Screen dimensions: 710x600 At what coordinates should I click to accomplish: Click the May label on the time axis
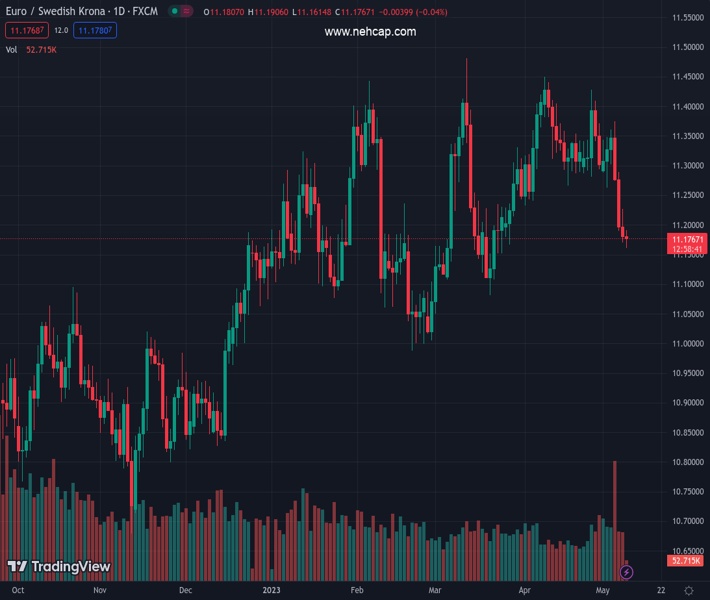(602, 590)
